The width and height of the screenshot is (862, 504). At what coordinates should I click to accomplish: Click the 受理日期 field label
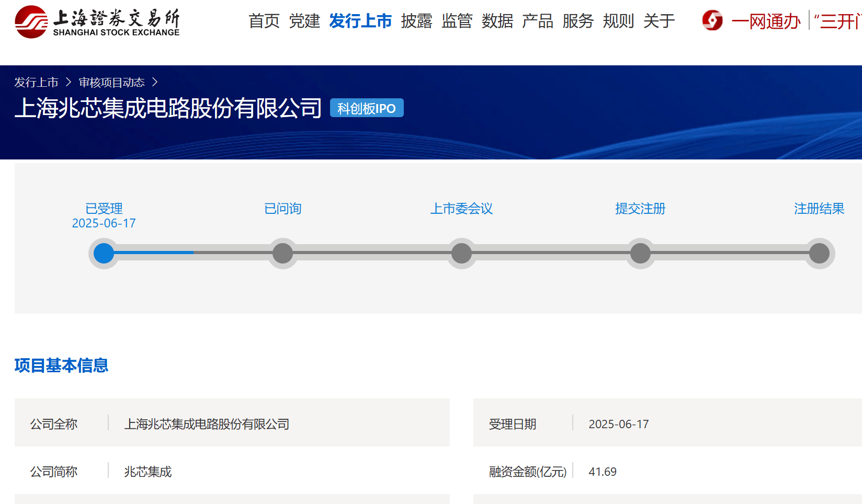513,424
